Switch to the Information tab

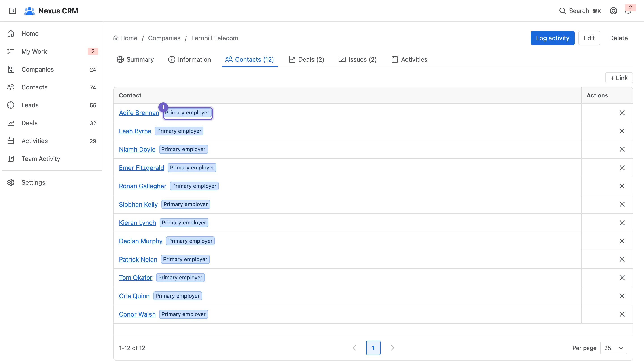point(189,59)
